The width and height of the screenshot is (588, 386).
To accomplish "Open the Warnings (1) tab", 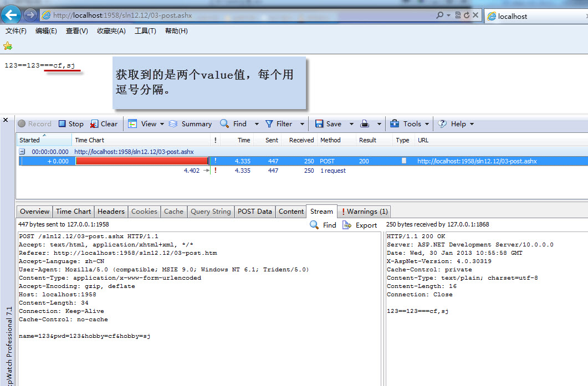I will point(365,212).
